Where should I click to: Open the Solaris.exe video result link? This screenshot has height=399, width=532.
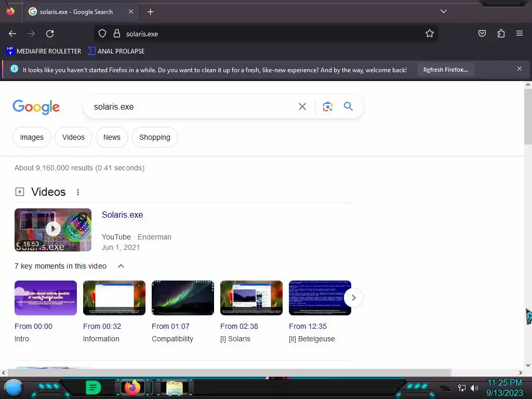122,215
